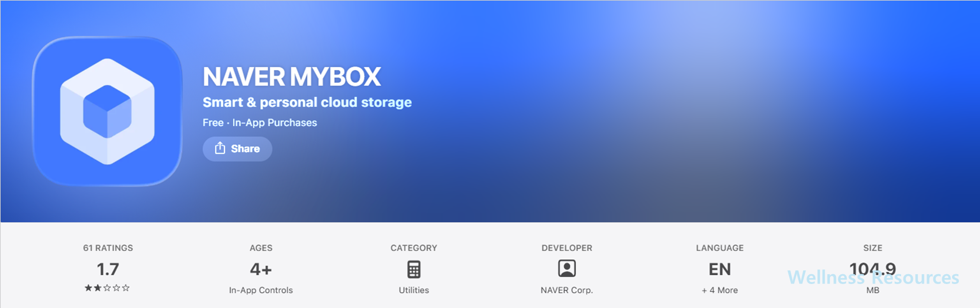This screenshot has height=308, width=980.
Task: Open the Utilities category link
Action: [x=414, y=290]
